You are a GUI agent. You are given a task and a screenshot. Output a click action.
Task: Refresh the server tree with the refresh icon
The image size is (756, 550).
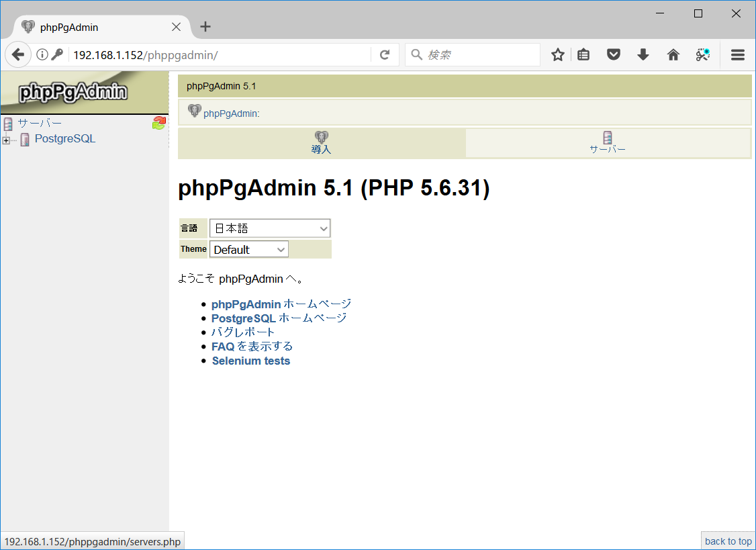[x=158, y=122]
